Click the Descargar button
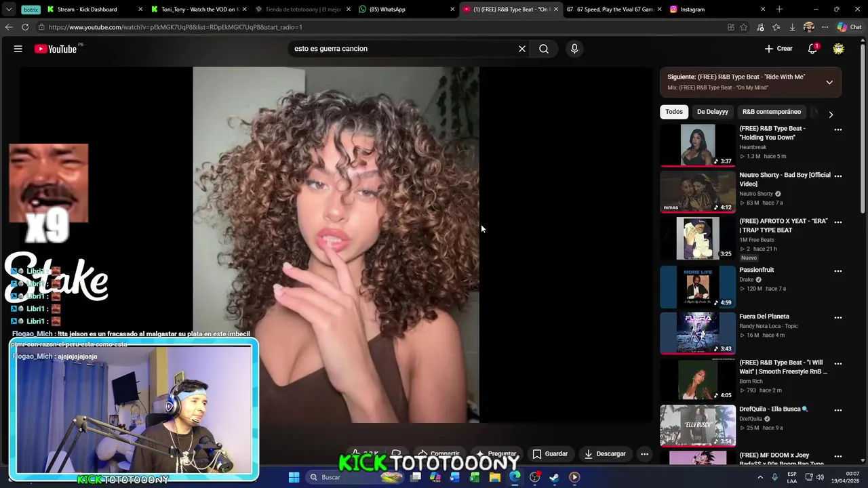 point(605,454)
